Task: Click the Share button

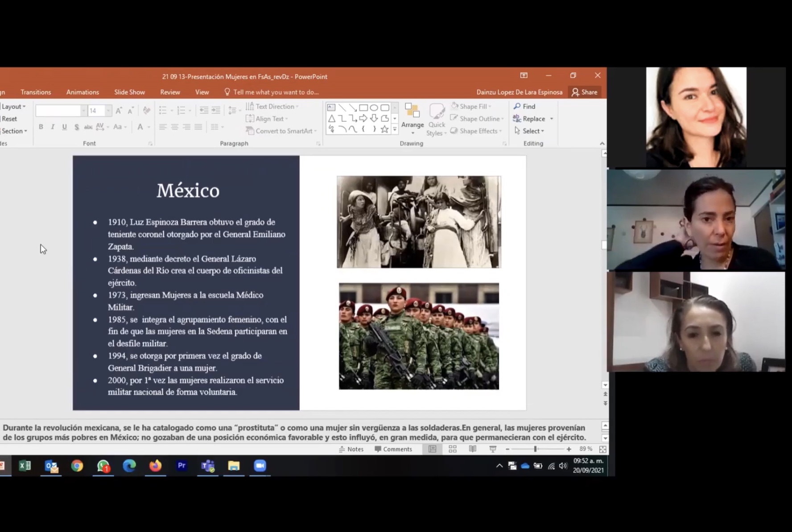Action: 585,92
